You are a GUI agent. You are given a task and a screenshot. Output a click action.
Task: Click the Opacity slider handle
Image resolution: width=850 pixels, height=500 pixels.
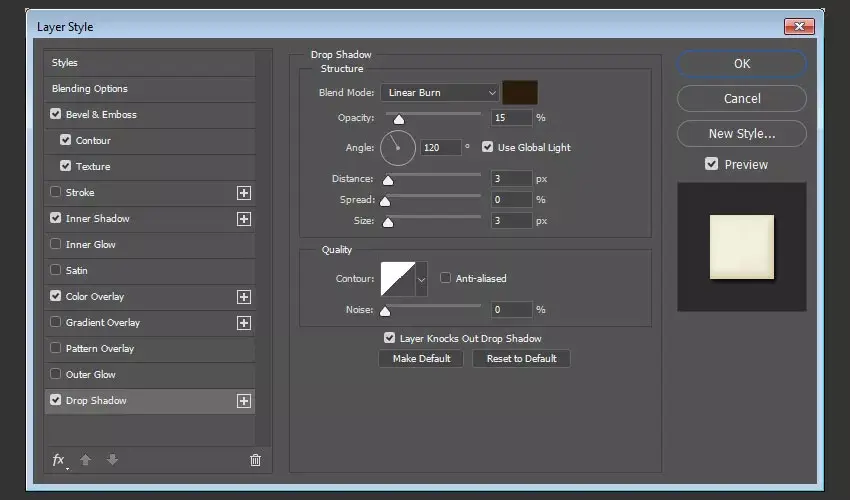(x=399, y=119)
